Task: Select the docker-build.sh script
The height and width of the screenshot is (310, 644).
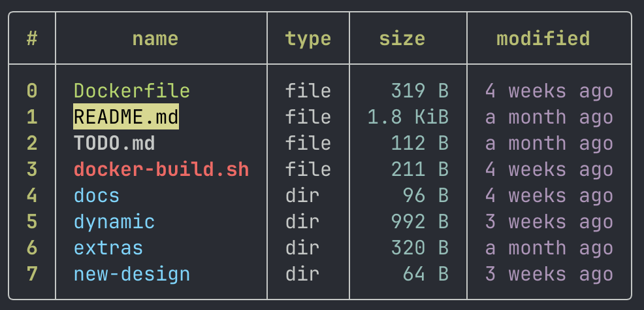Action: (x=161, y=169)
